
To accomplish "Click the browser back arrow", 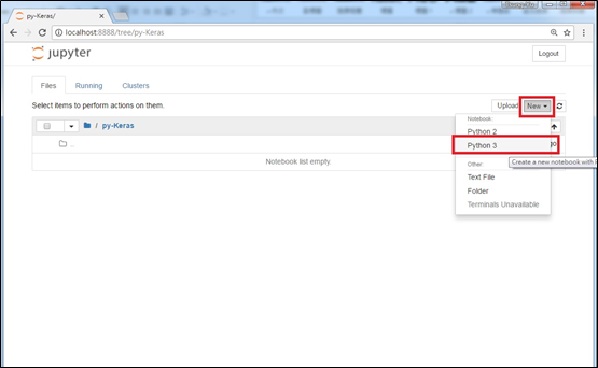I will [x=13, y=33].
